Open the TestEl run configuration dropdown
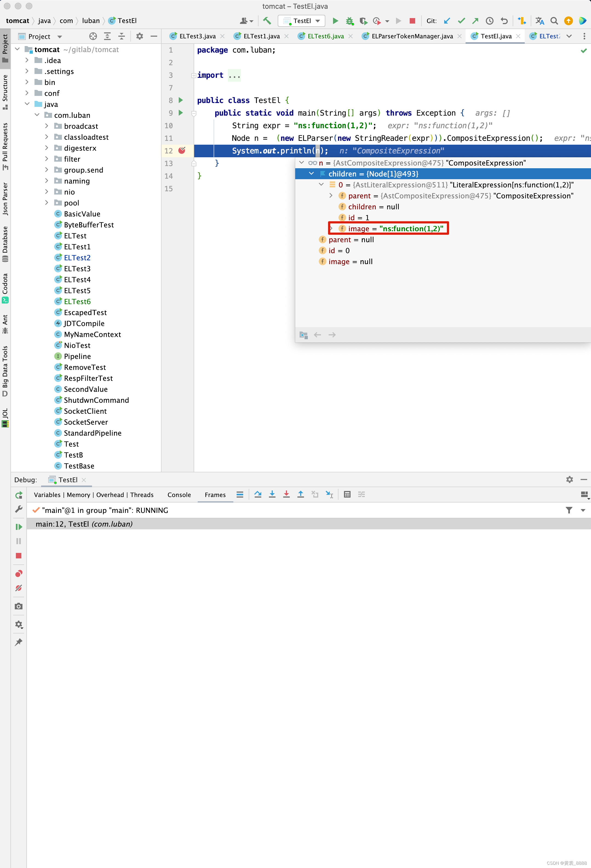Viewport: 591px width, 868px height. point(302,21)
